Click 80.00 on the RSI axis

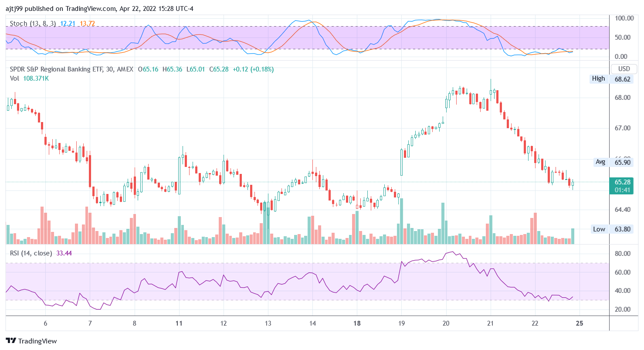coord(623,253)
